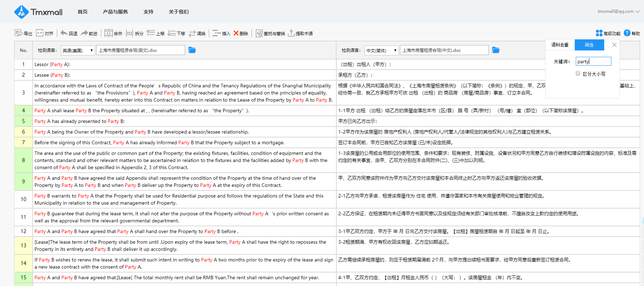644x286 pixels.
Task: Open the 英语(美国) language dropdown
Action: tap(78, 50)
